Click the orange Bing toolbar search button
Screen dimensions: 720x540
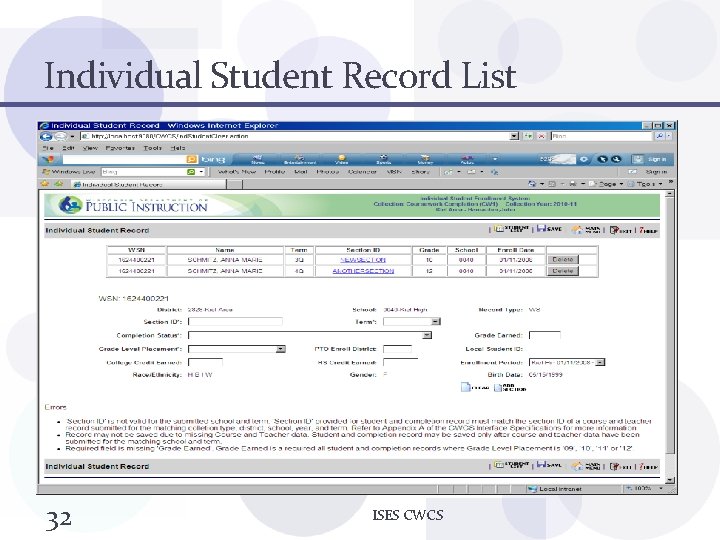(192, 159)
